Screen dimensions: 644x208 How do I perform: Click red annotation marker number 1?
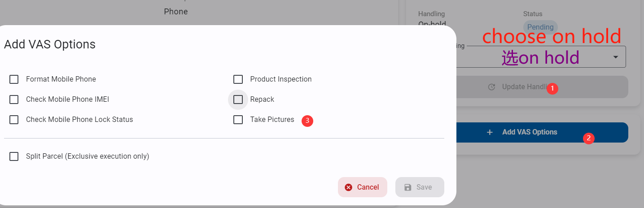tap(552, 89)
